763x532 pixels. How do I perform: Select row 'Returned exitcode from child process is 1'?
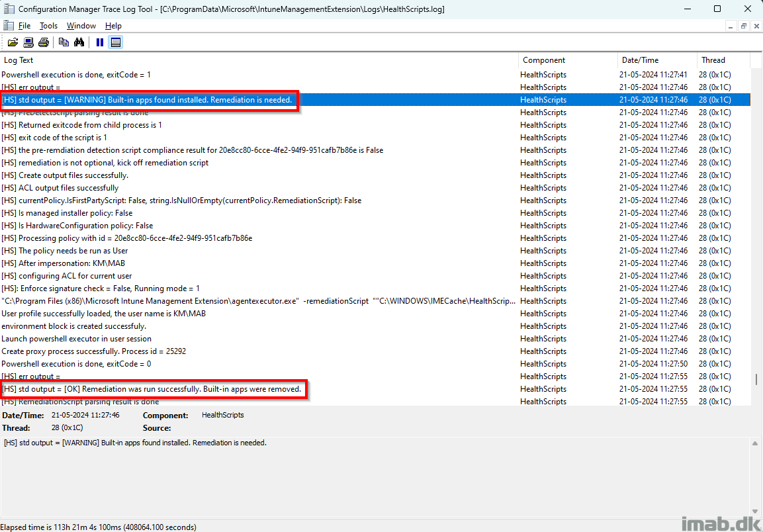pyautogui.click(x=375, y=125)
